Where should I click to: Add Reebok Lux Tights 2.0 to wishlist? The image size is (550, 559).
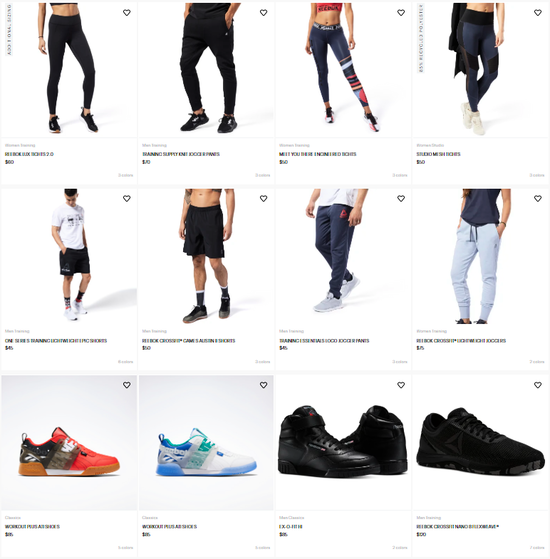click(127, 12)
